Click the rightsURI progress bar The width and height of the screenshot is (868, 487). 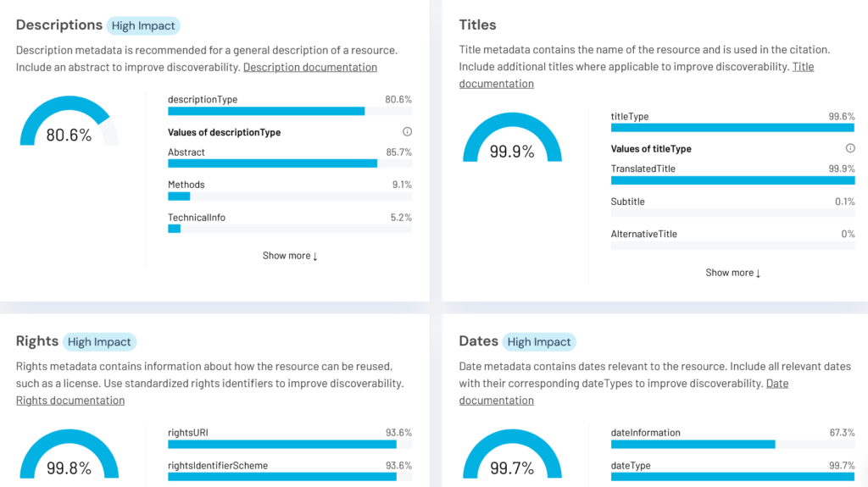[x=290, y=444]
